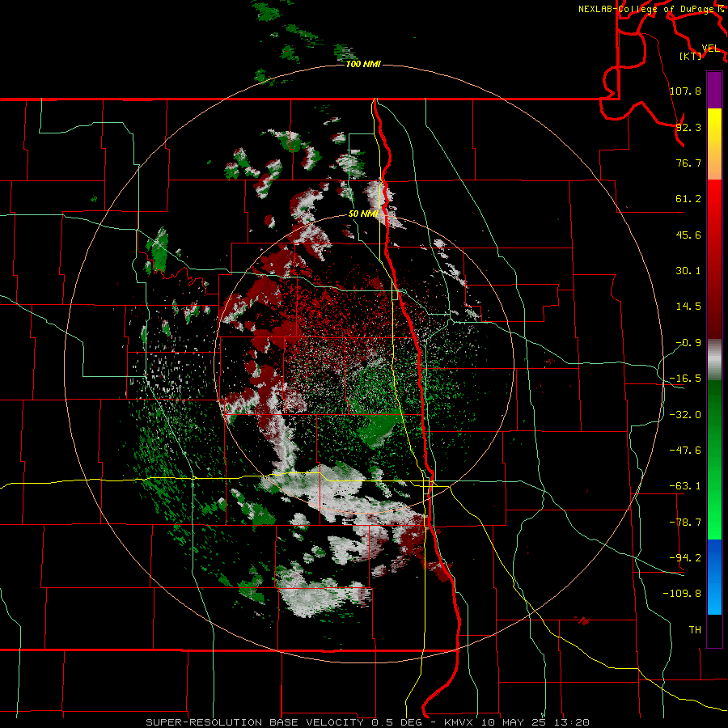Click the 92.3 legend value
The image size is (728, 728).
pos(688,127)
